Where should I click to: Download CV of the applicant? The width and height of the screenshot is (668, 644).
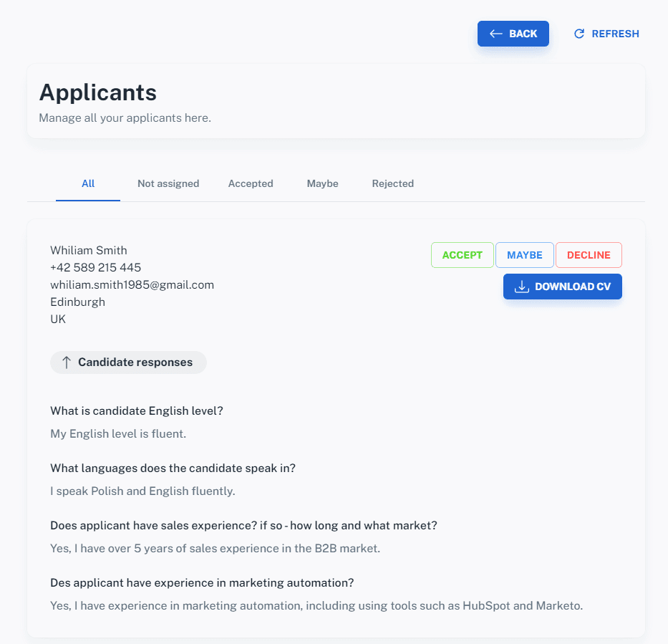[x=562, y=287]
